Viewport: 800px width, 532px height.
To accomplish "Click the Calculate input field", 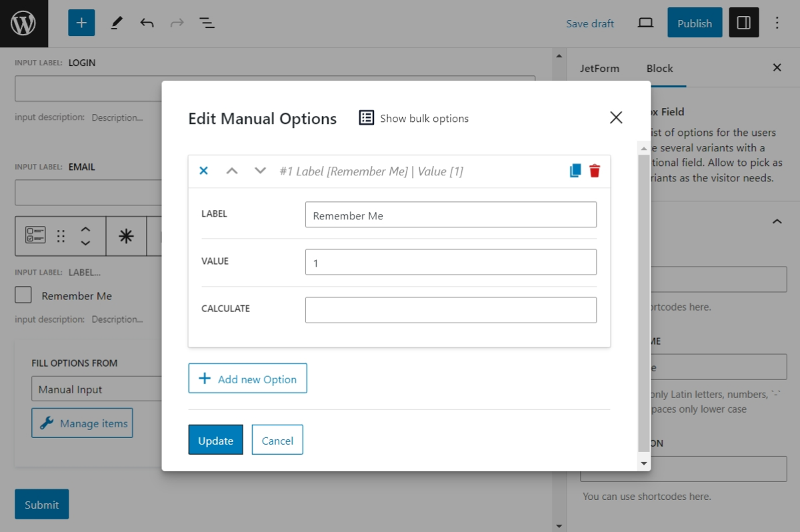I will [451, 309].
